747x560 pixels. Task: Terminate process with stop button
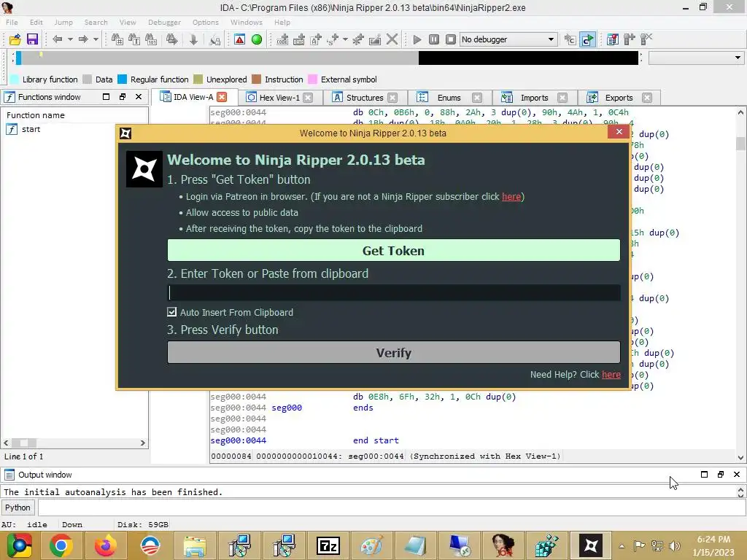click(451, 39)
